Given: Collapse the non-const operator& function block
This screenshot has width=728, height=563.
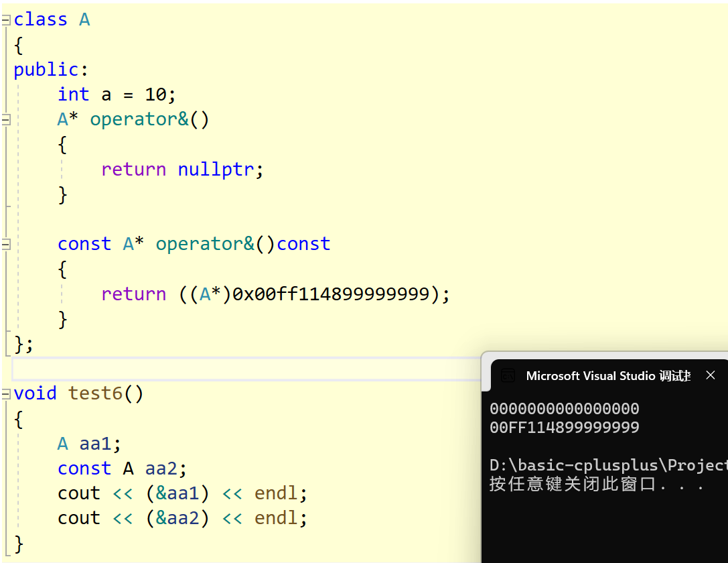Looking at the screenshot, I should 5,120.
